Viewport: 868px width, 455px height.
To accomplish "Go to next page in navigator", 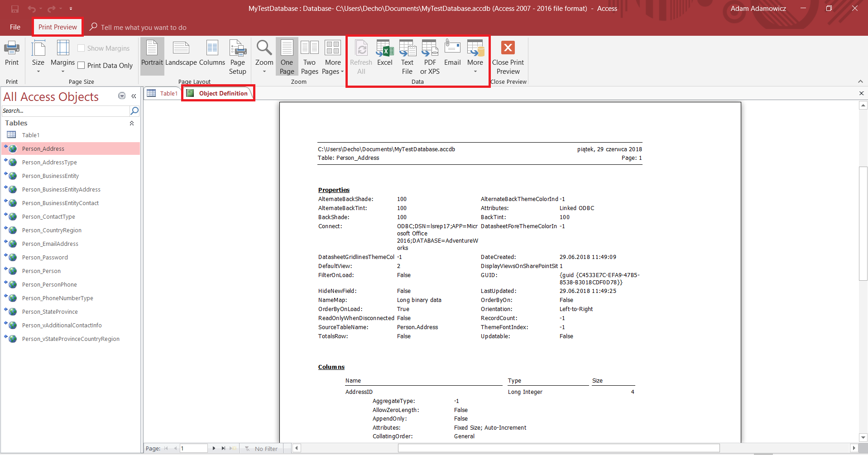I will pyautogui.click(x=214, y=448).
